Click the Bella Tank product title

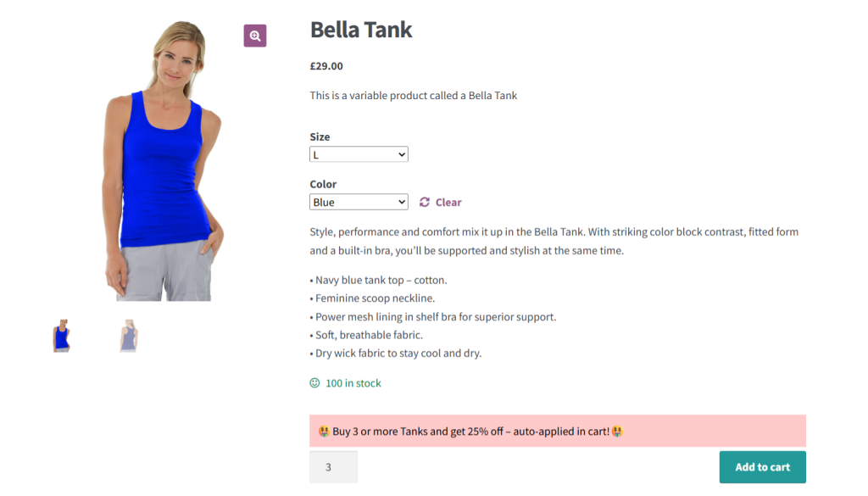pyautogui.click(x=361, y=30)
